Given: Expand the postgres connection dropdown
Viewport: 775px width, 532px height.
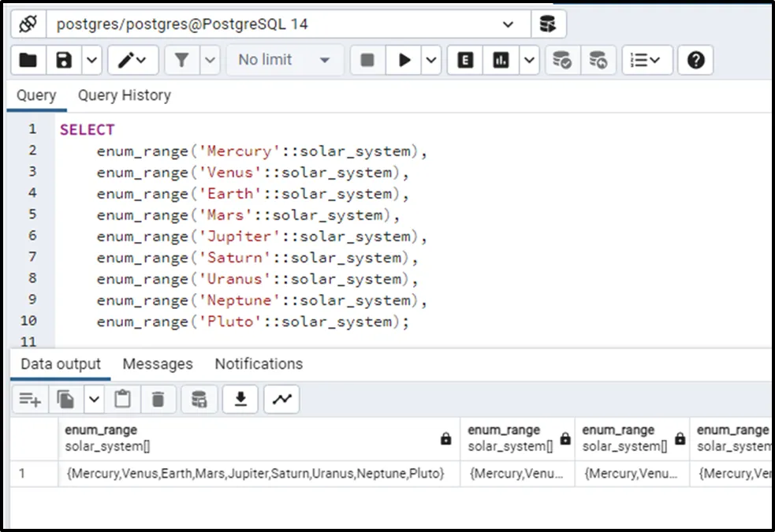Looking at the screenshot, I should [508, 24].
